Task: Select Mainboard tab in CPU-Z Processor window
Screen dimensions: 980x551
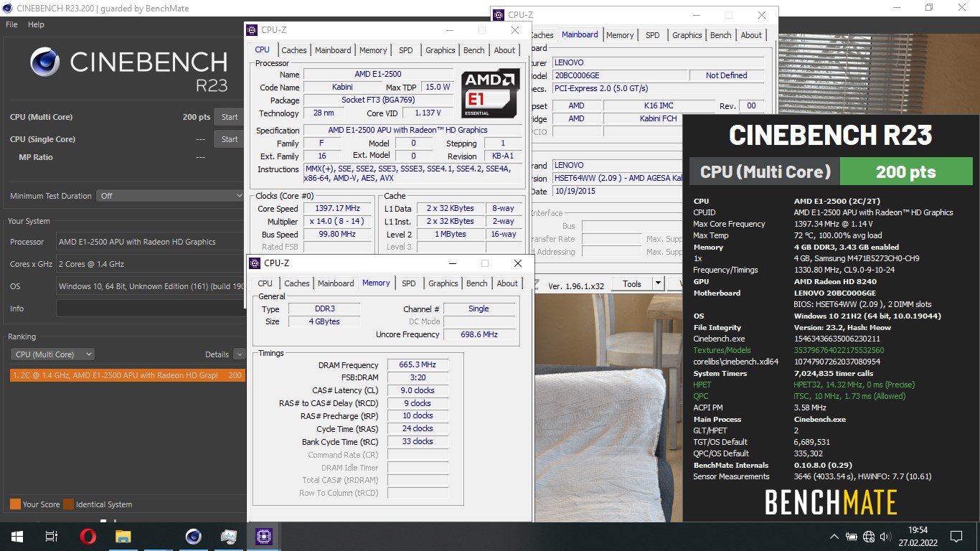Action: (x=333, y=50)
